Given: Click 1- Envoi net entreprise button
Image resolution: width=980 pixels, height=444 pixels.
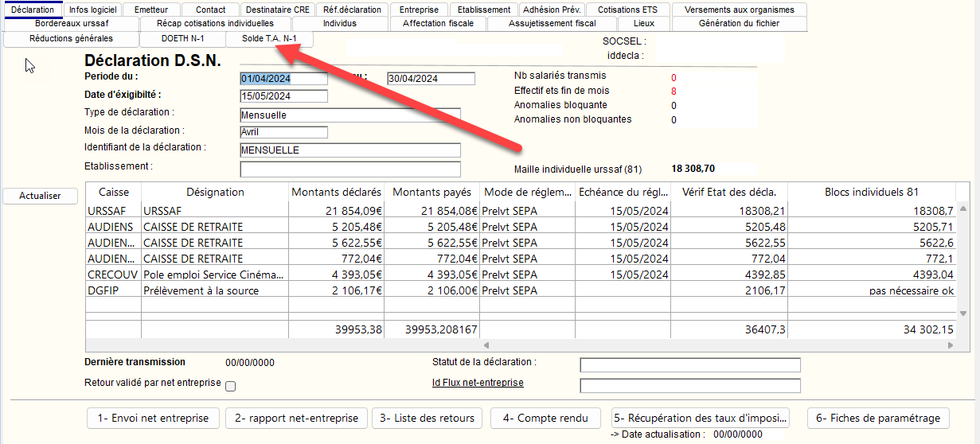Looking at the screenshot, I should [153, 418].
